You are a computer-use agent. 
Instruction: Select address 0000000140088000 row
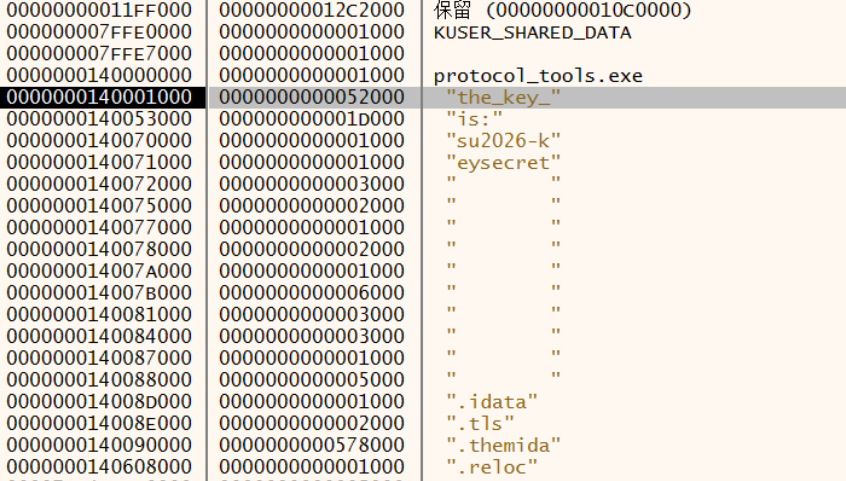click(99, 380)
